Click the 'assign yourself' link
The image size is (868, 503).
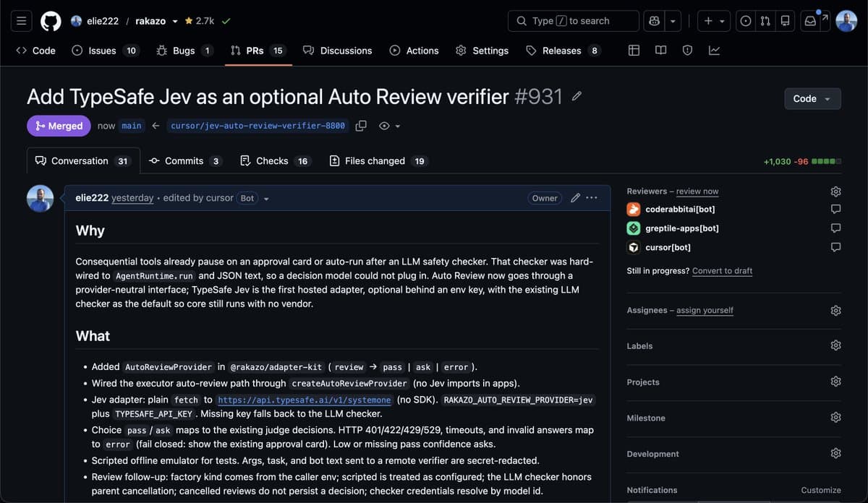(x=705, y=310)
